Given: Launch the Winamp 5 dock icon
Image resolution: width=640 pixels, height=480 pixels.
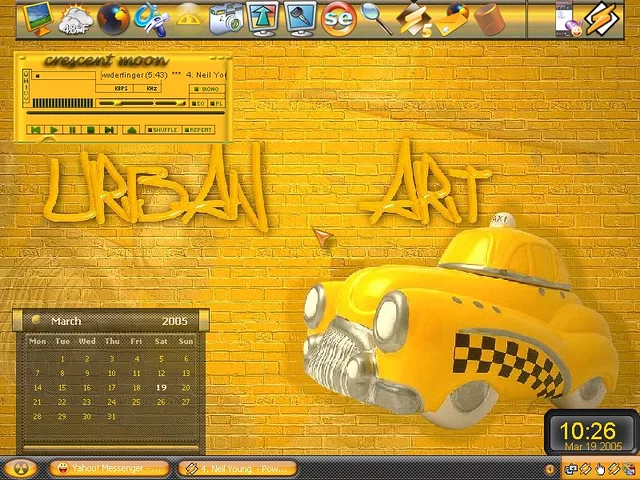Looking at the screenshot, I should point(413,20).
